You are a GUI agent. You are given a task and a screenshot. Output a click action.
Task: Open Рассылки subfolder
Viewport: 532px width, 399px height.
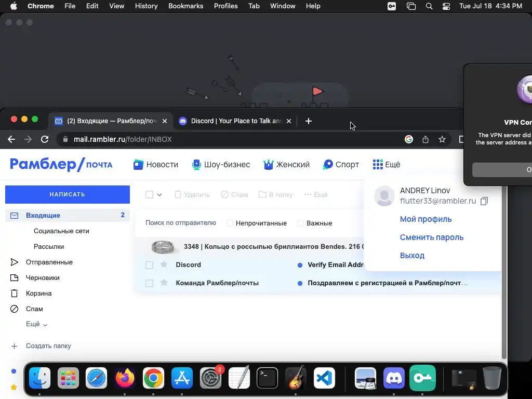click(x=49, y=247)
